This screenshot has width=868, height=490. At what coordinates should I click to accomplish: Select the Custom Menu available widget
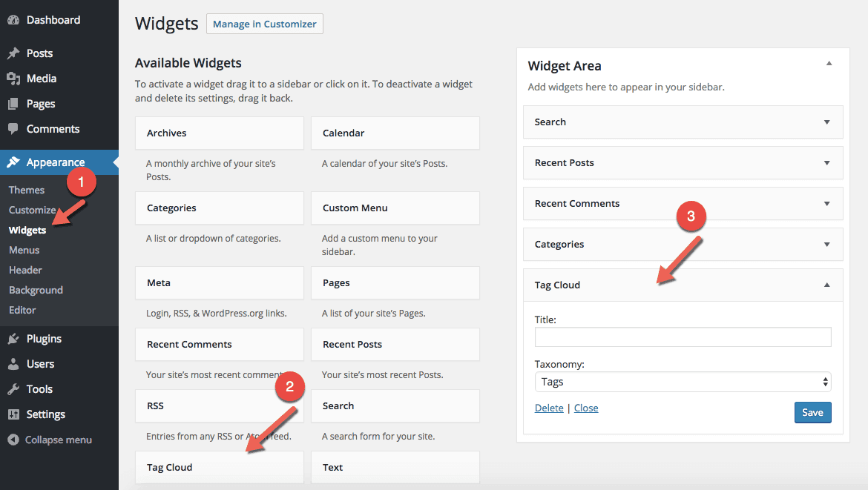[395, 208]
